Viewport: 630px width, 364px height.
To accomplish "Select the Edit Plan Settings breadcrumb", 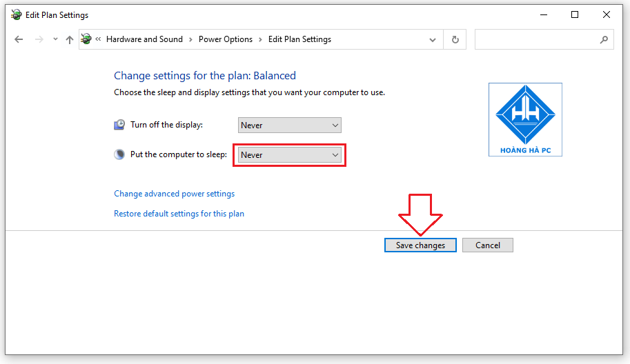I will tap(299, 39).
